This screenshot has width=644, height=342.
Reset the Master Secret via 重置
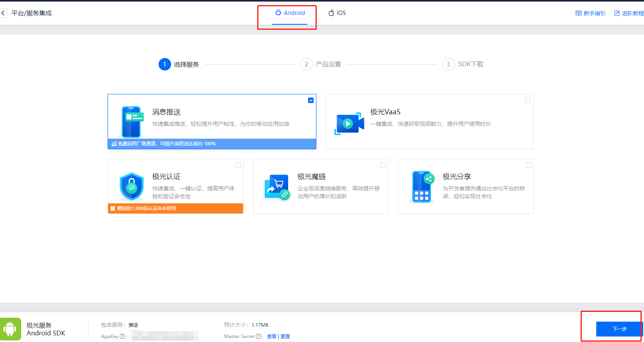pyautogui.click(x=285, y=337)
